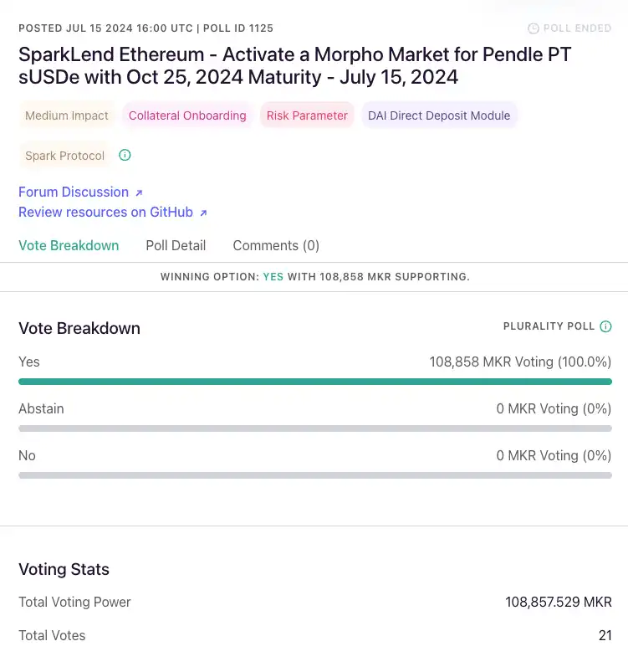Screen dimensions: 628x672
Task: Click the Total Voting Power MKR value
Action: pyautogui.click(x=558, y=602)
